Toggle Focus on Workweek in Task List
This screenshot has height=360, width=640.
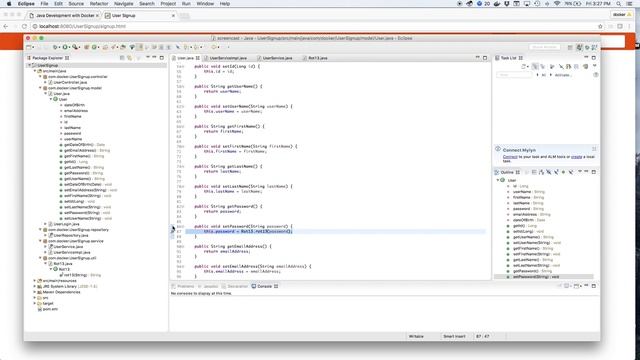point(551,66)
